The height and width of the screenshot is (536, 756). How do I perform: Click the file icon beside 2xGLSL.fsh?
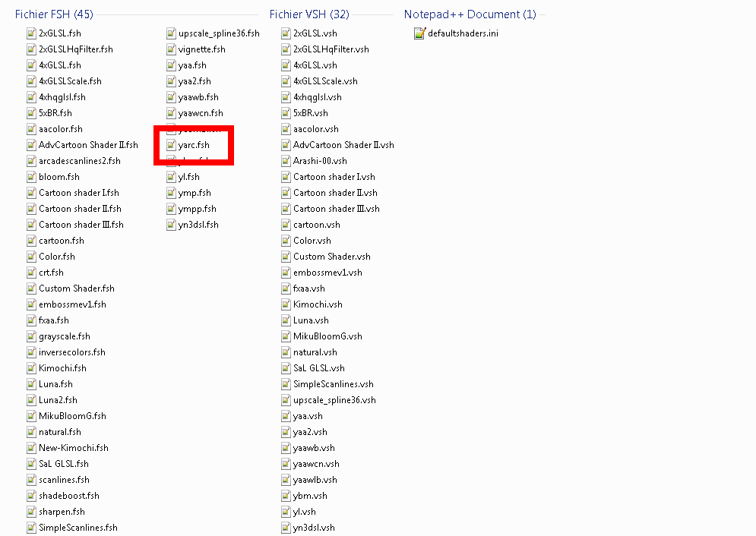click(31, 33)
